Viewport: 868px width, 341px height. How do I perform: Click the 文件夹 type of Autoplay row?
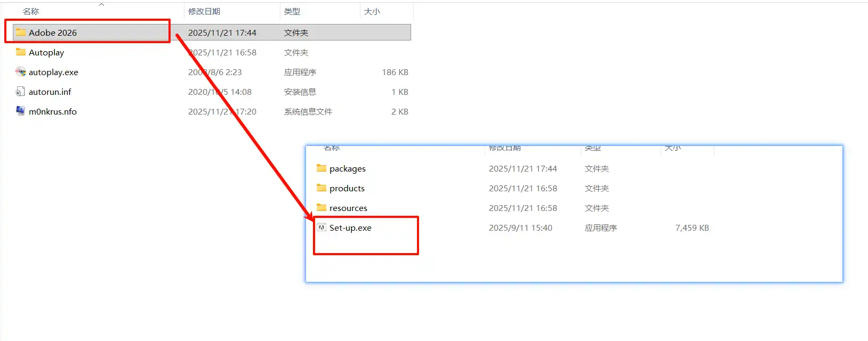296,52
